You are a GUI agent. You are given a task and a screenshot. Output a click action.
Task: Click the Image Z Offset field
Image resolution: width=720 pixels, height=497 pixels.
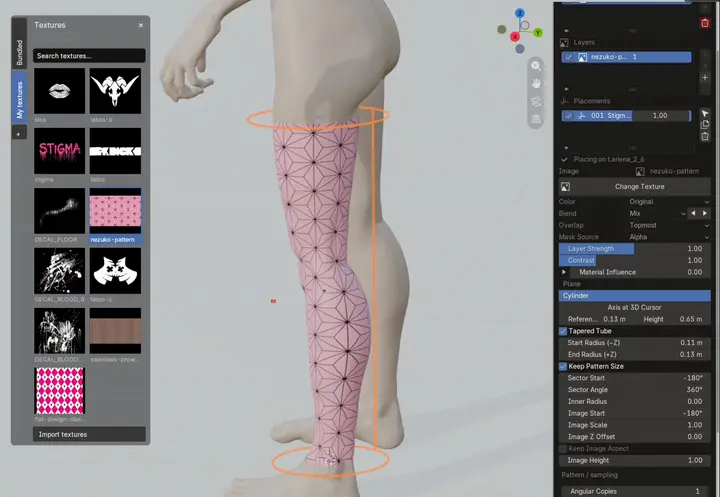tap(635, 437)
